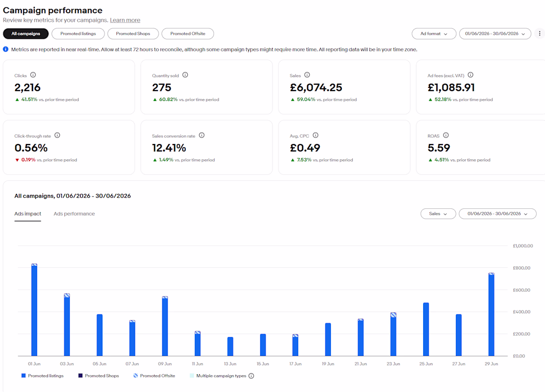Open the three-dot more options menu
545x392 pixels.
[540, 34]
